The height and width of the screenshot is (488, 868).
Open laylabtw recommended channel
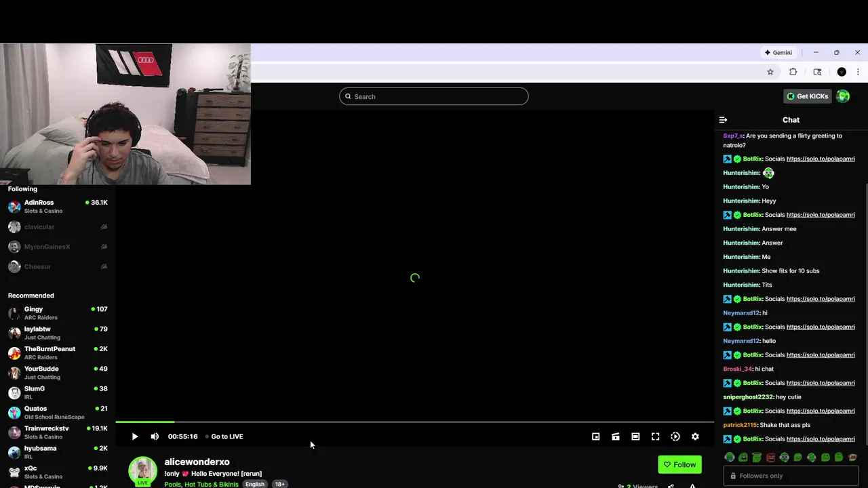click(58, 333)
